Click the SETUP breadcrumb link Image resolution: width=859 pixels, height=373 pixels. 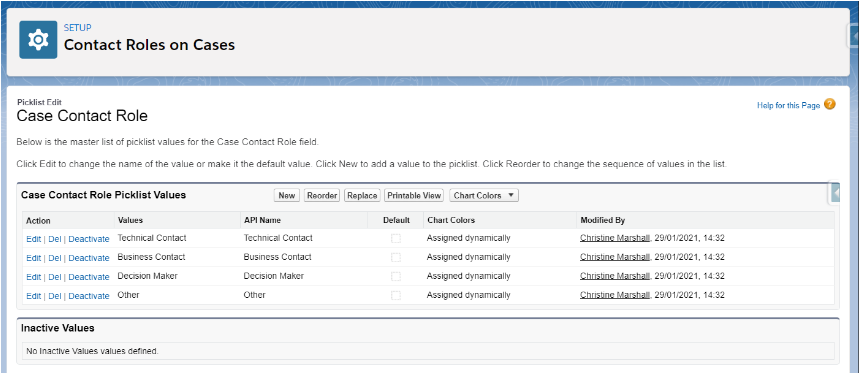pyautogui.click(x=77, y=27)
